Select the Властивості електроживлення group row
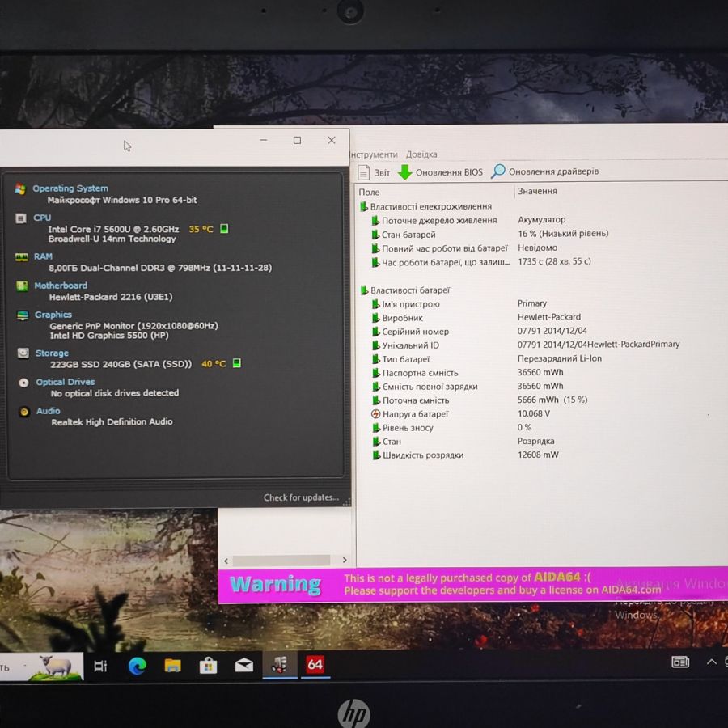Viewport: 728px width, 728px height. click(x=425, y=206)
